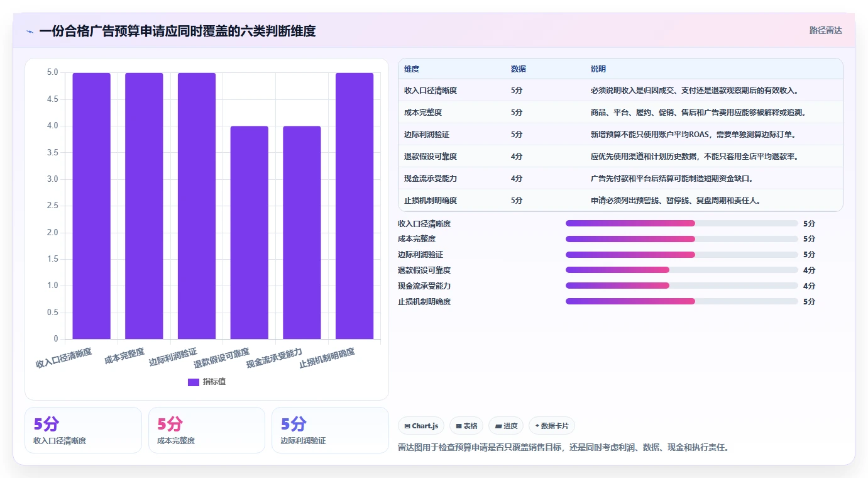Click 退款假设可靠度 4分 table score cell
This screenshot has width=868, height=478.
[x=517, y=157]
